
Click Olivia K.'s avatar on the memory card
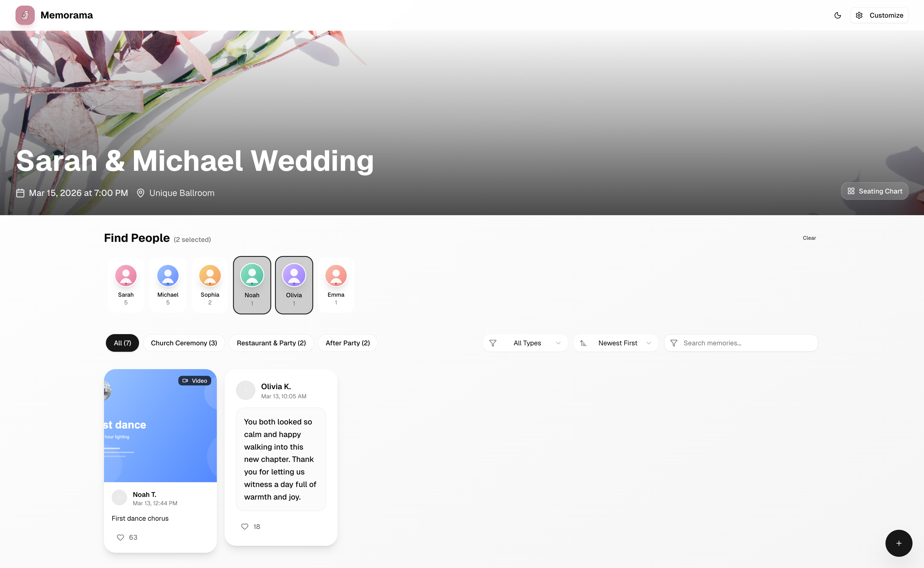(245, 390)
